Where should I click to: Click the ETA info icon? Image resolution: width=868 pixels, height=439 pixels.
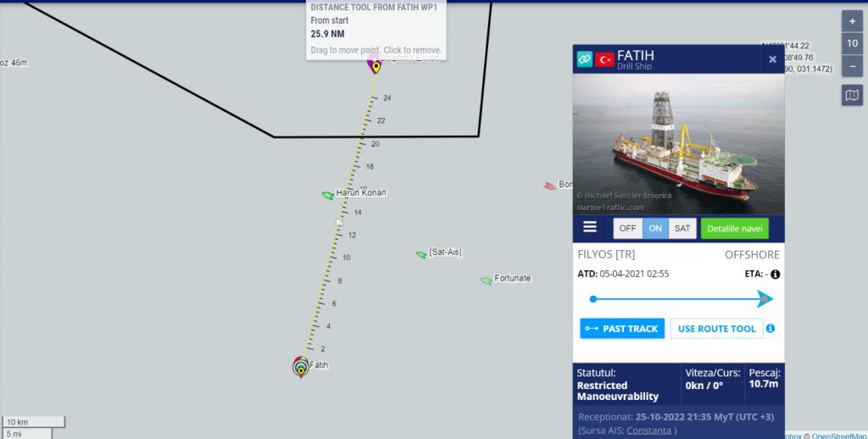pos(775,274)
